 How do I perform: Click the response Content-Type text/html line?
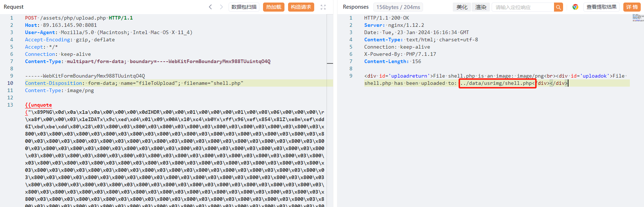[421, 40]
